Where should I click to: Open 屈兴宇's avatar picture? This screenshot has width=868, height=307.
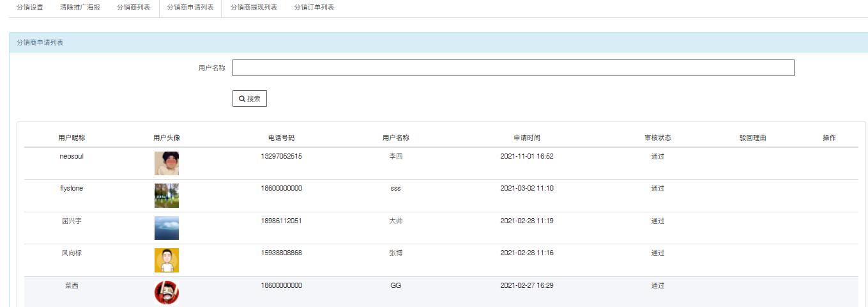coord(167,228)
